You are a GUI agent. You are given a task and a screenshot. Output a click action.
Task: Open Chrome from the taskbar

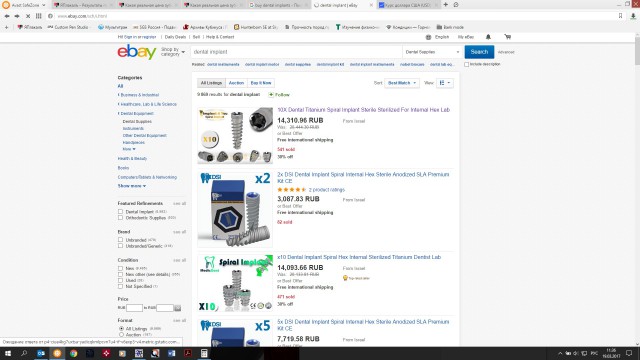(x=73, y=353)
